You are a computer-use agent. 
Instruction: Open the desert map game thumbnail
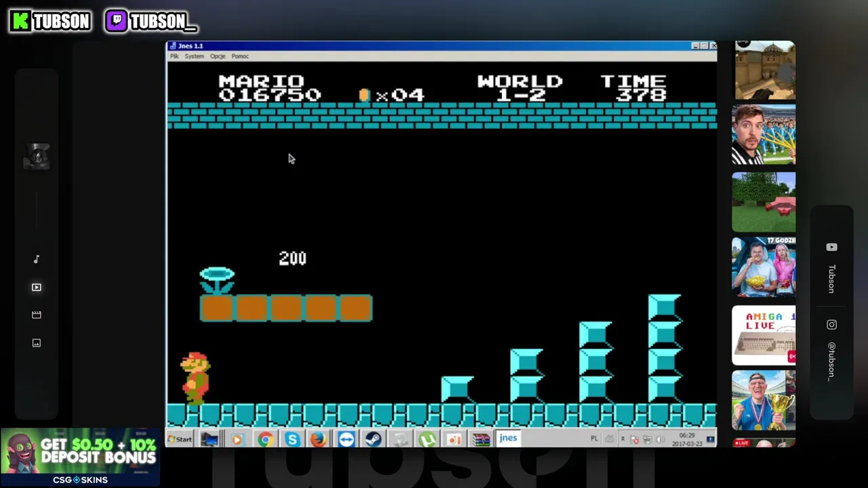point(765,70)
